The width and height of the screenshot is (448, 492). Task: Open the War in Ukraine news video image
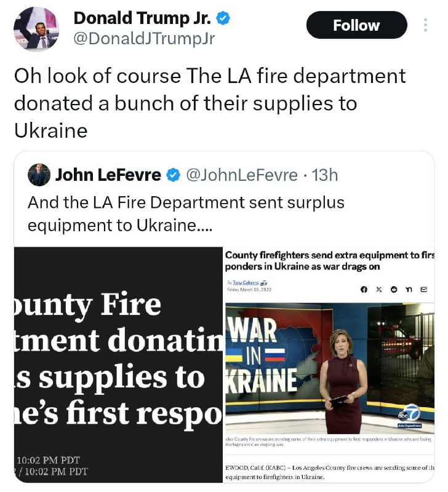pos(330,368)
